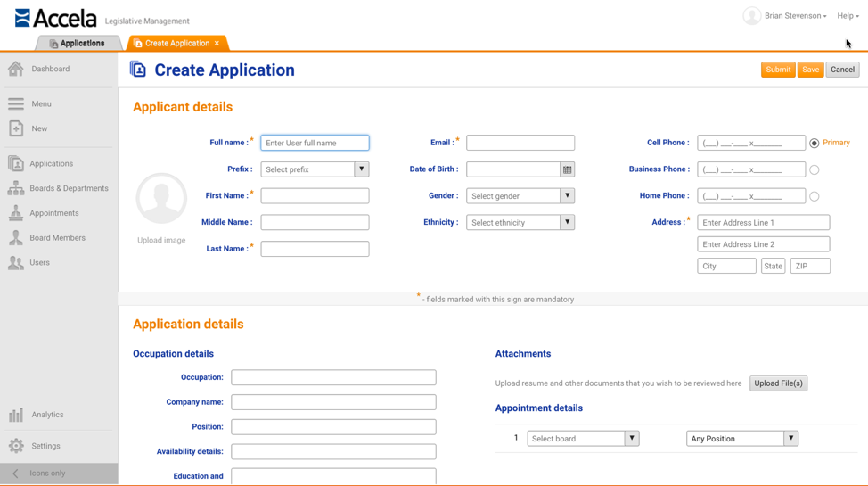The height and width of the screenshot is (486, 868).
Task: Click the Create Application page title icon
Action: click(138, 70)
